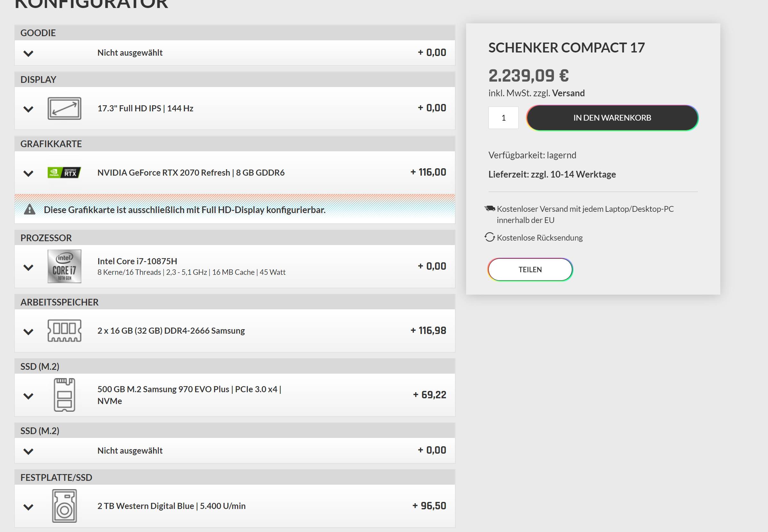Expand the Prozessor options chevron
Screen dimensions: 768x532
click(x=28, y=267)
